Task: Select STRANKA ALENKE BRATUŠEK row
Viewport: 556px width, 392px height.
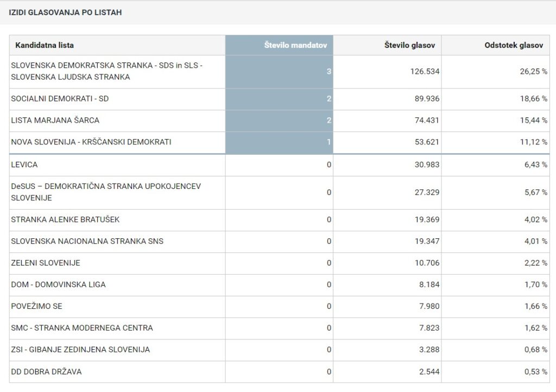Action: [65, 220]
